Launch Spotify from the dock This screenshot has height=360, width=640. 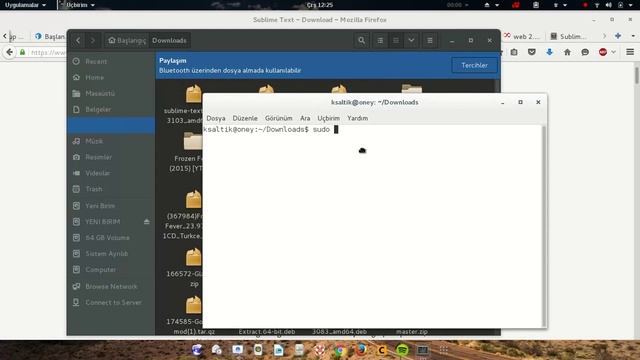point(402,350)
